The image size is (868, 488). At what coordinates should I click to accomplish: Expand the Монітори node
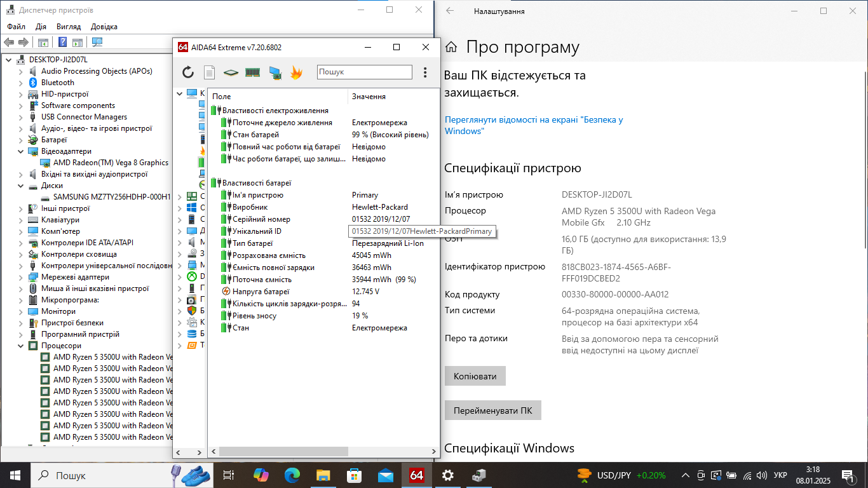pos(21,311)
